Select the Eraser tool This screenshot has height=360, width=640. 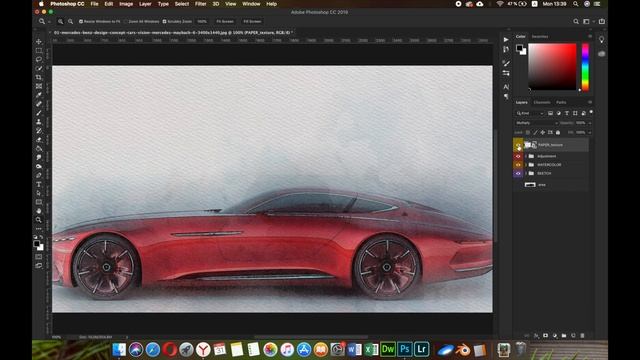pos(39,140)
